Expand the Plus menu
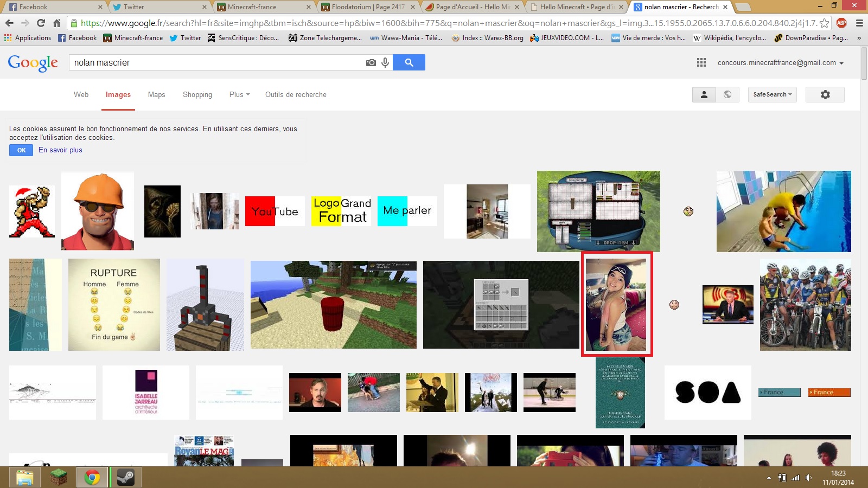 [x=239, y=94]
